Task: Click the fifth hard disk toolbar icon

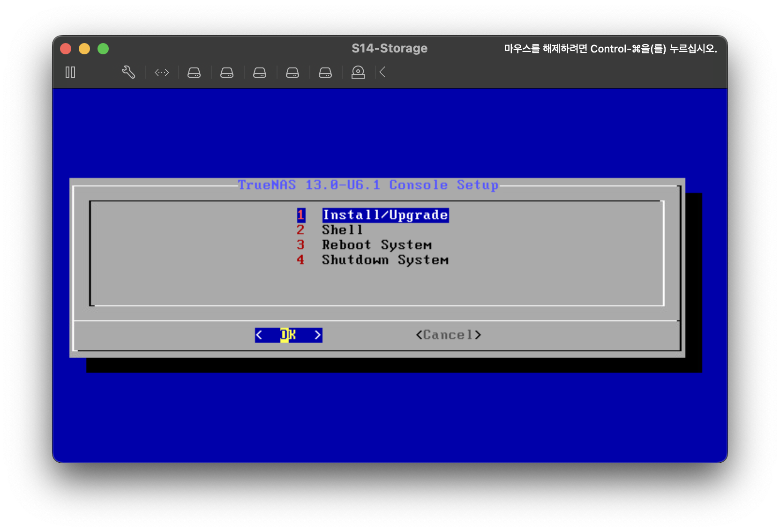Action: [x=325, y=73]
